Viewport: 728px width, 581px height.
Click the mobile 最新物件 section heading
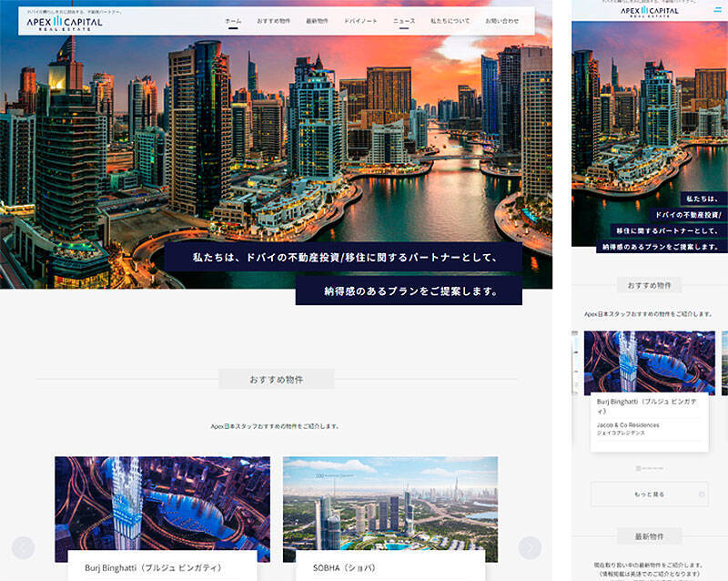point(650,536)
